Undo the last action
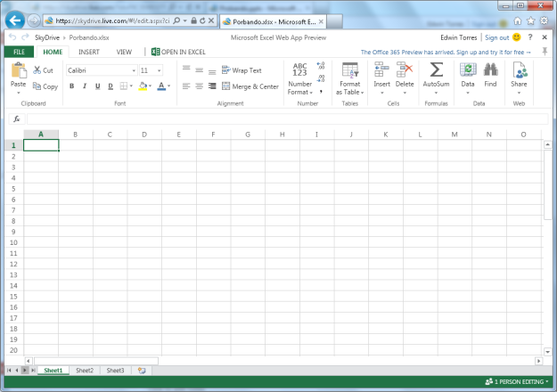The width and height of the screenshot is (557, 392). click(12, 37)
